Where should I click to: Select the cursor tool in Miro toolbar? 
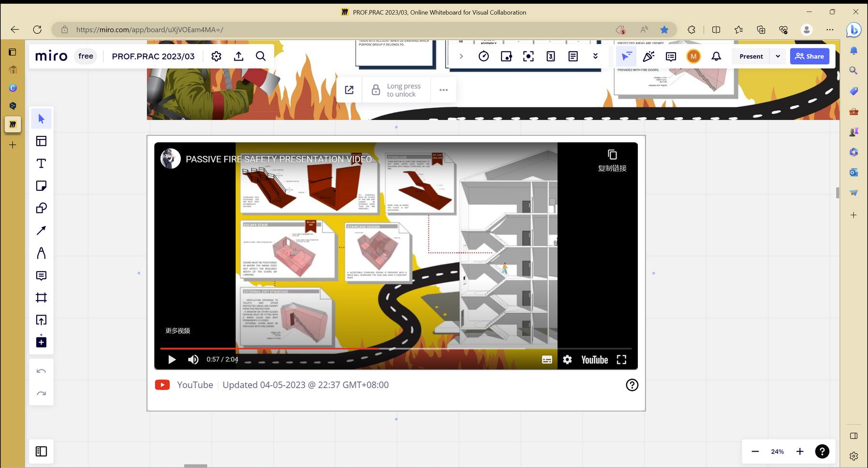pyautogui.click(x=41, y=119)
